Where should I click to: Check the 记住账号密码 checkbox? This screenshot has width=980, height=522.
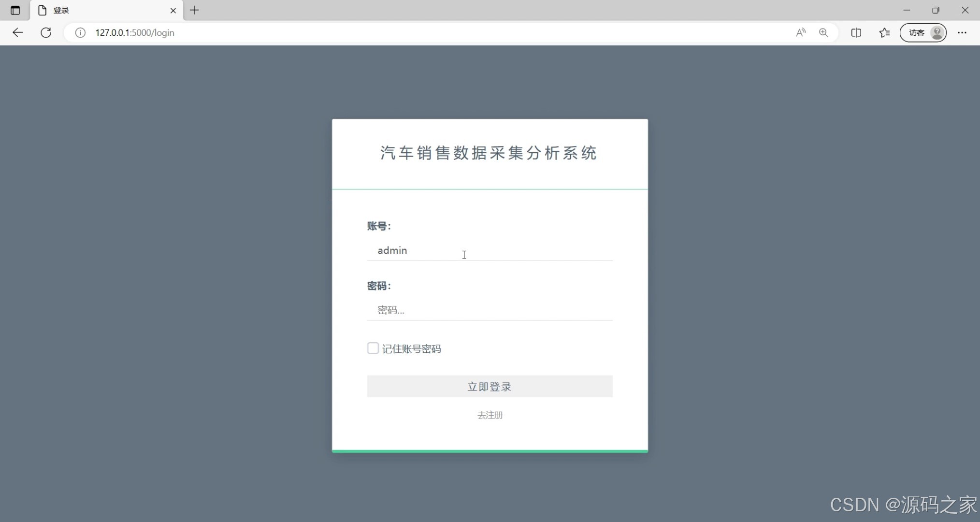tap(373, 348)
